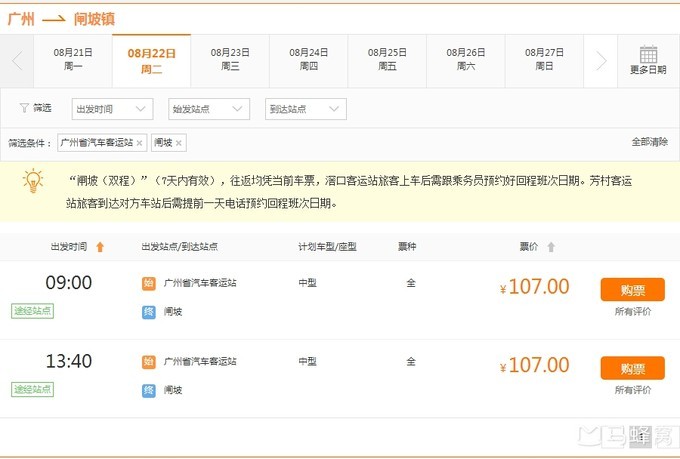Remove the 闸坡 filter tag
680x459 pixels.
click(178, 143)
